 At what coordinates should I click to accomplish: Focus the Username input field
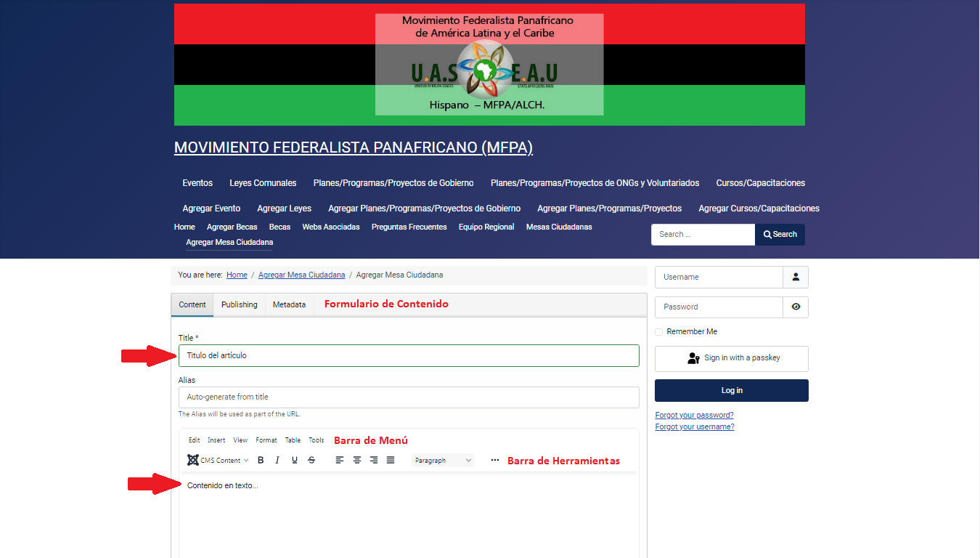(x=719, y=277)
